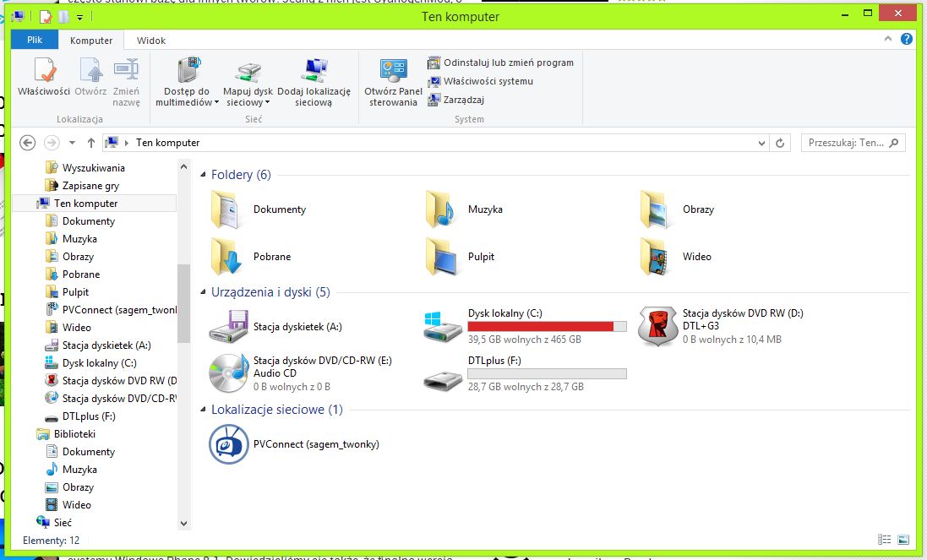Click Dodaj lokalizację sieciową icon
This screenshot has height=560, width=927.
(314, 70)
